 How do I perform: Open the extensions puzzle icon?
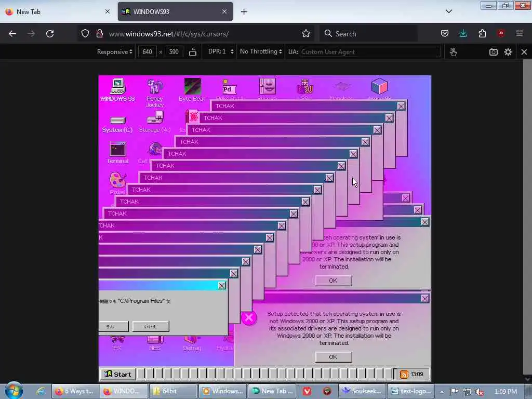click(482, 34)
